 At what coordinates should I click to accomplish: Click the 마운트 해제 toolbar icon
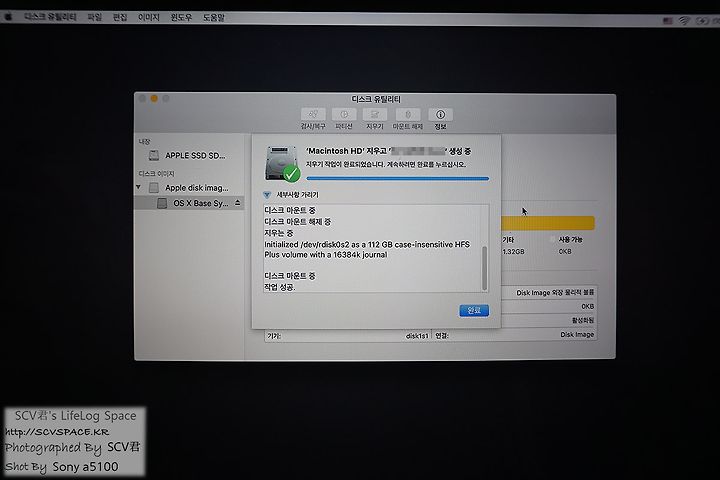click(408, 114)
